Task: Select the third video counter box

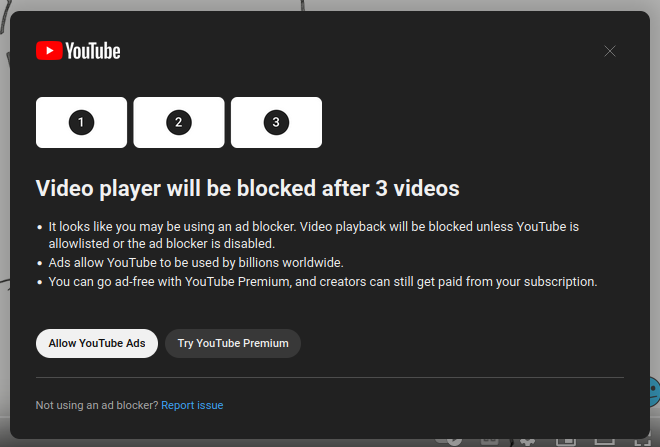Action: 276,122
